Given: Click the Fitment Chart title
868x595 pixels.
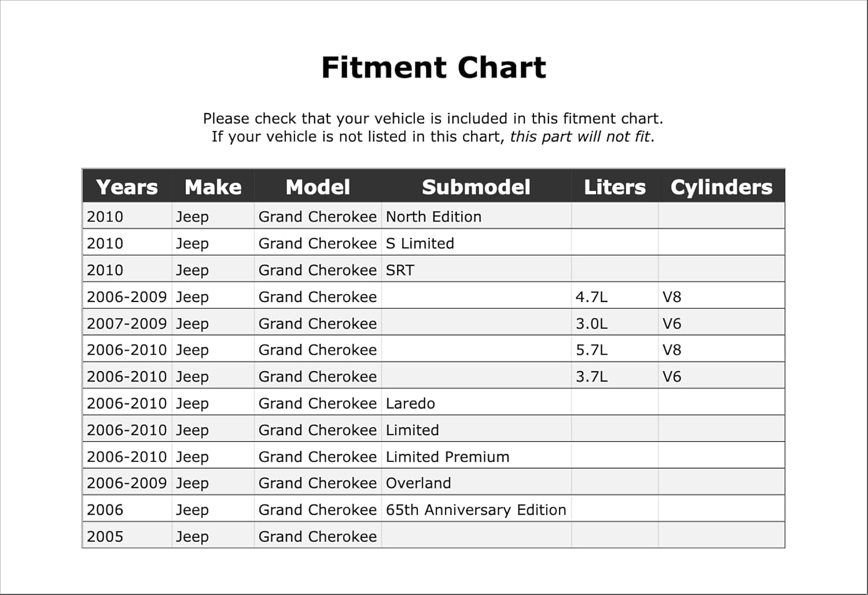Looking at the screenshot, I should tap(433, 67).
